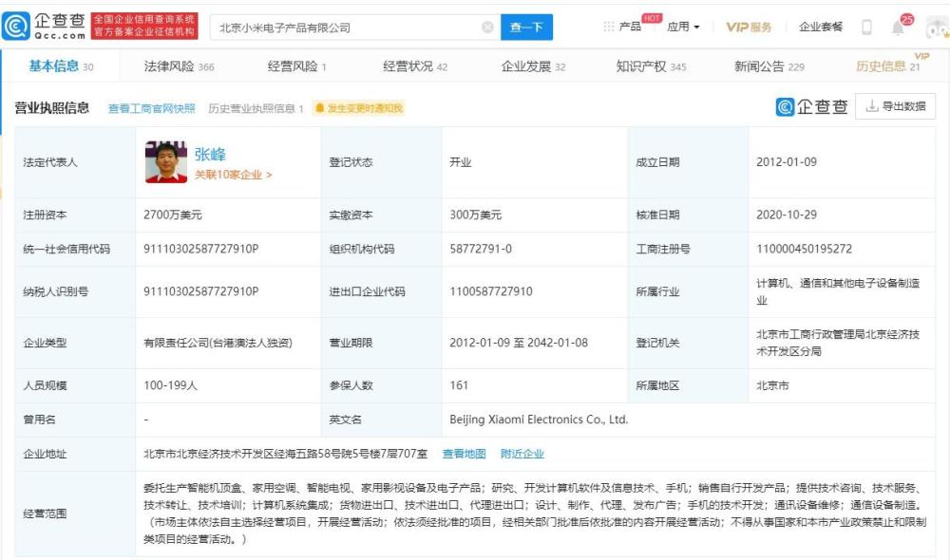
Task: Select company type 有限责任公司(台港澳法人独资)
Action: click(218, 343)
